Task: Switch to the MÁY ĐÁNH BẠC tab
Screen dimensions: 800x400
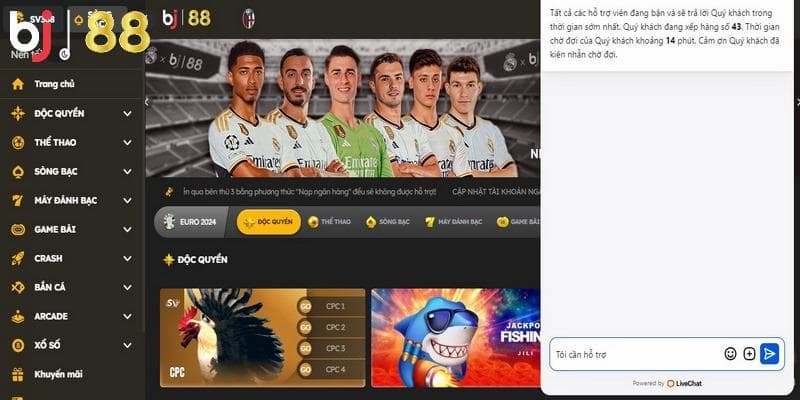Action: [x=454, y=222]
